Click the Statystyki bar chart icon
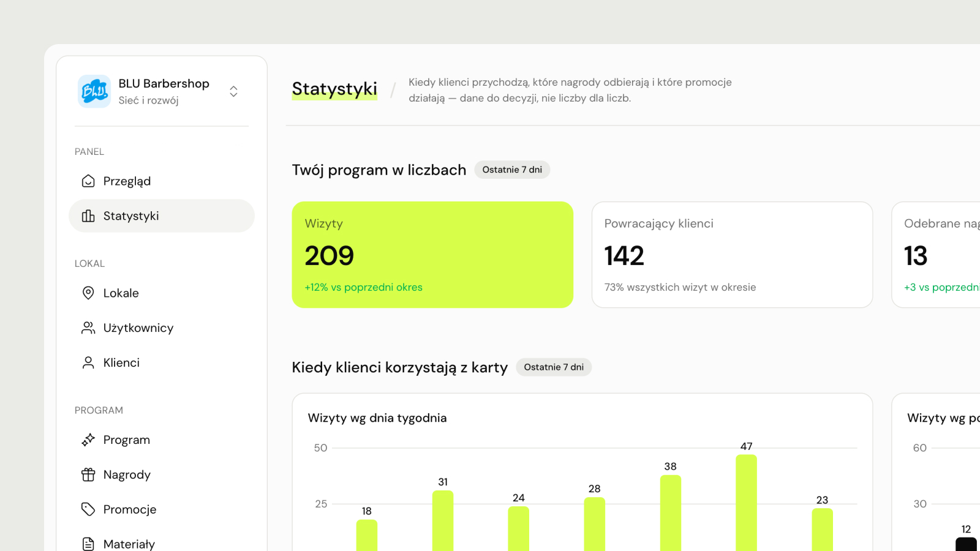Viewport: 980px width, 551px height. coord(88,216)
